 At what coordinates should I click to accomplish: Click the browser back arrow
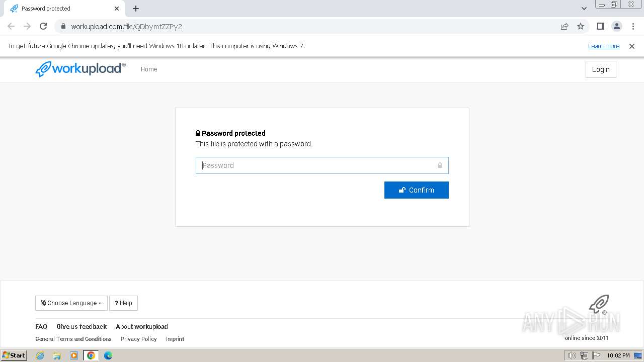[x=11, y=26]
